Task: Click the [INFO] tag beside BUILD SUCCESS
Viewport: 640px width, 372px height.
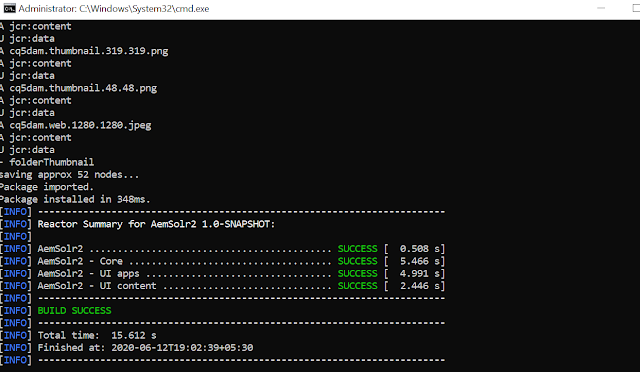Action: pos(16,311)
